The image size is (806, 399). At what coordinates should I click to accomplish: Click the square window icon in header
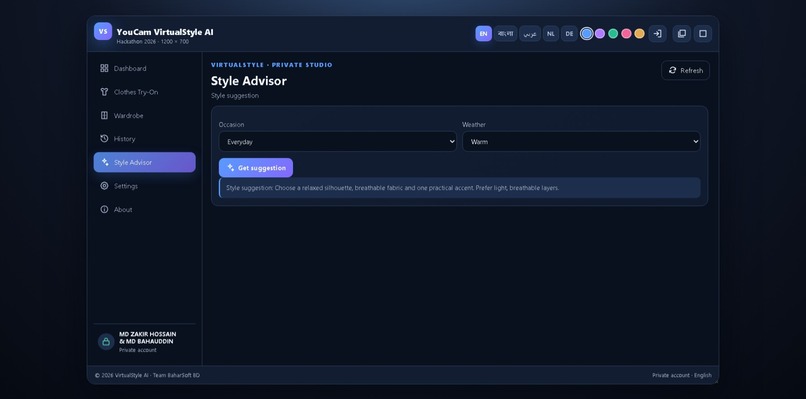[703, 34]
